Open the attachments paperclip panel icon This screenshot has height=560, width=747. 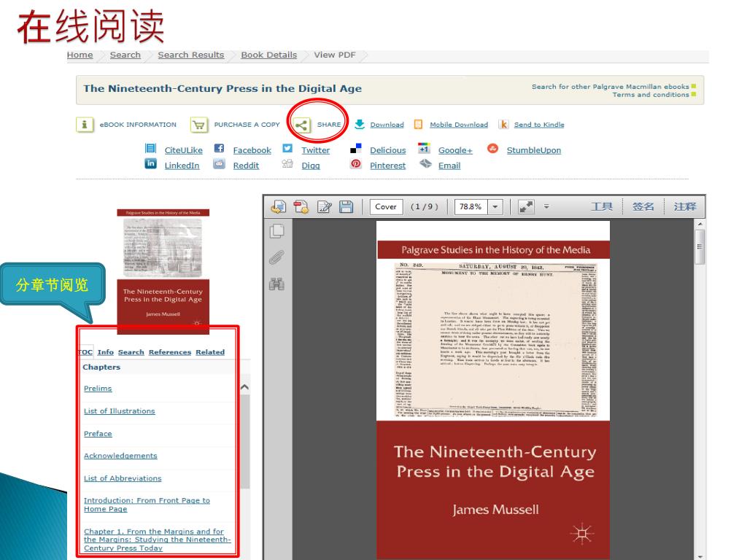tap(276, 257)
